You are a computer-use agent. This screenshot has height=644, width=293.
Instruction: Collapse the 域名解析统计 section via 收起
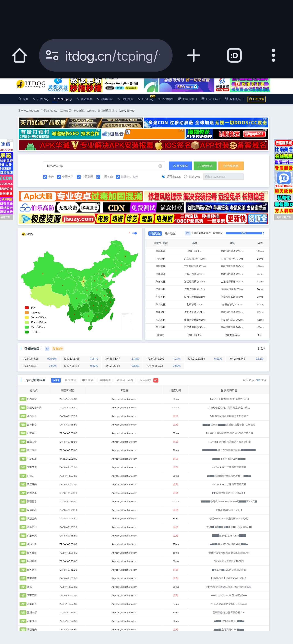[x=261, y=348]
